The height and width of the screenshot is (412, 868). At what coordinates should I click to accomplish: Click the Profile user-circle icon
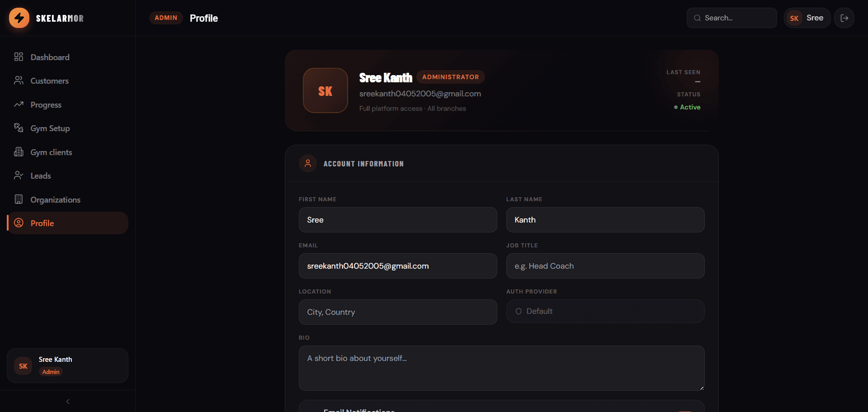click(x=19, y=223)
